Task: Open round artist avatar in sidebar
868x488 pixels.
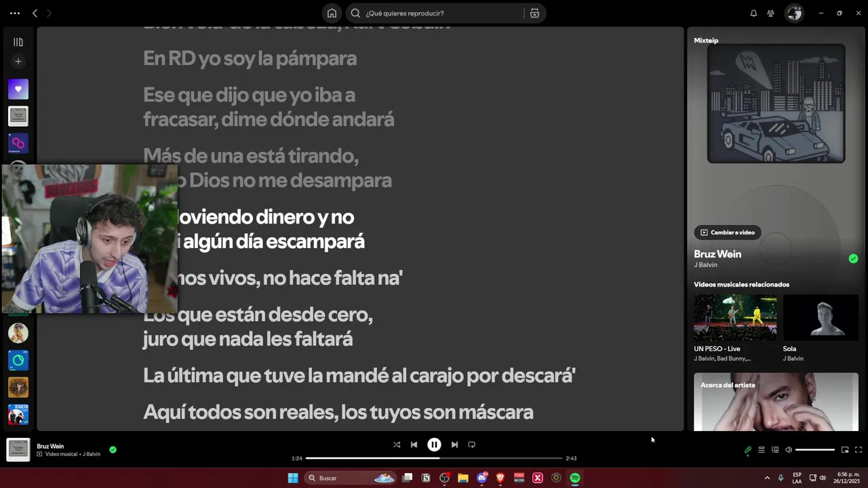Action: tap(18, 333)
